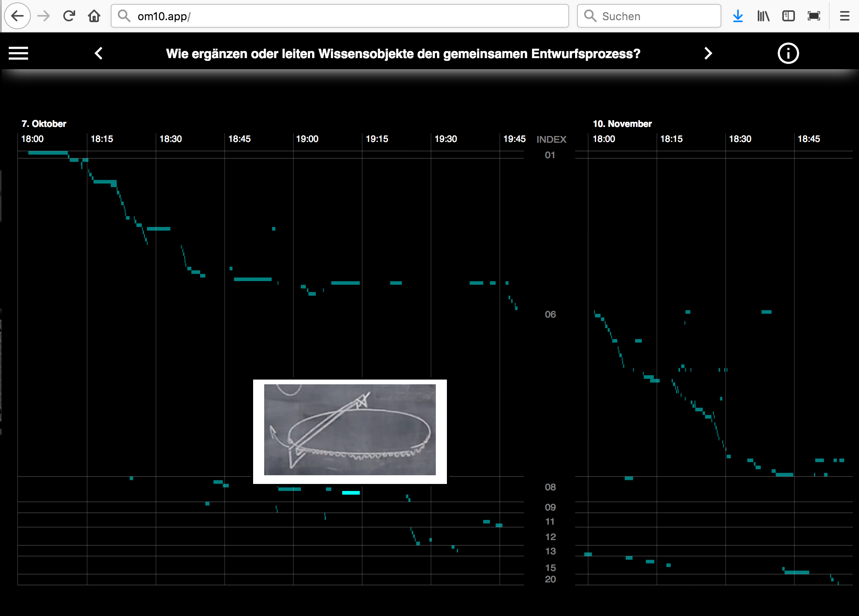Select index row 01
The image size is (859, 616).
point(550,155)
